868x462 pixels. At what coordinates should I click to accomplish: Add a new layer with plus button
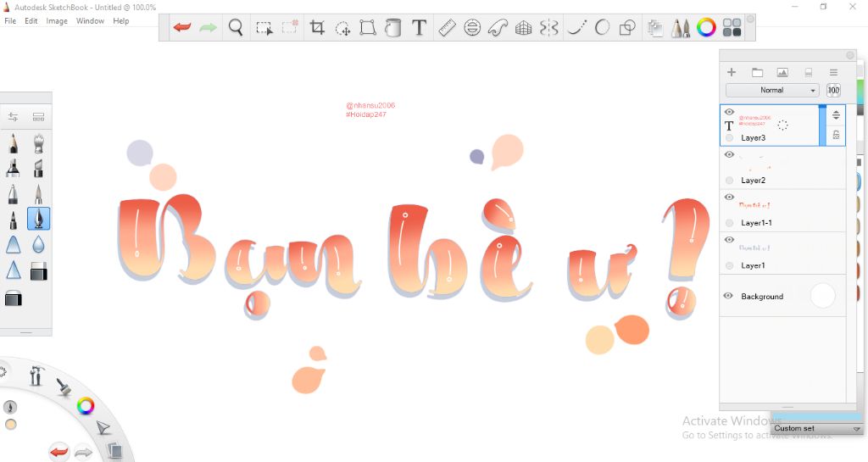(x=732, y=73)
